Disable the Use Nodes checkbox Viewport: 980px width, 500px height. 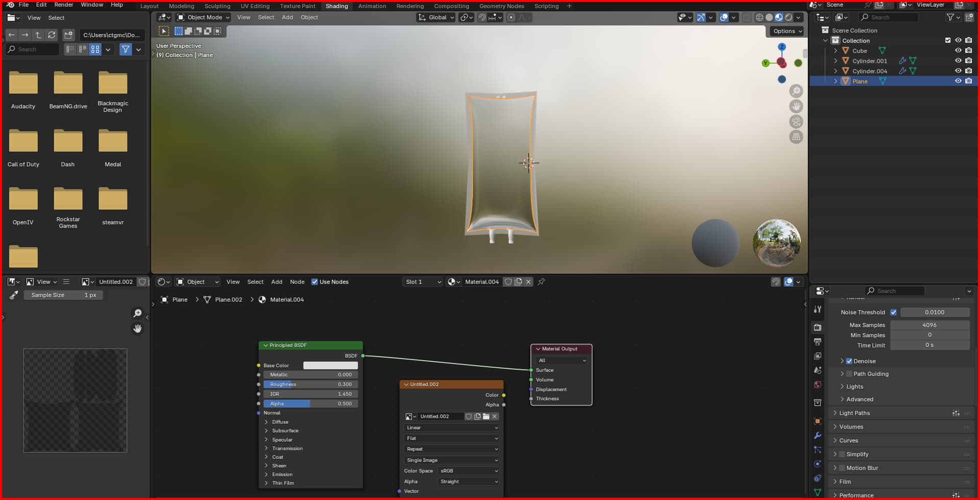(314, 282)
